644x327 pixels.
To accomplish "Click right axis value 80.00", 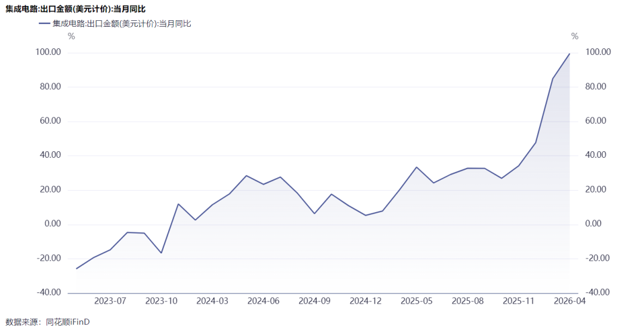I will coord(596,86).
